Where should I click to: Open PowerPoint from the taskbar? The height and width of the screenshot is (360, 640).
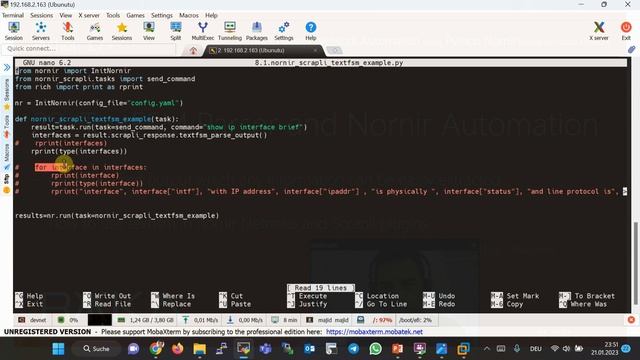(397, 349)
